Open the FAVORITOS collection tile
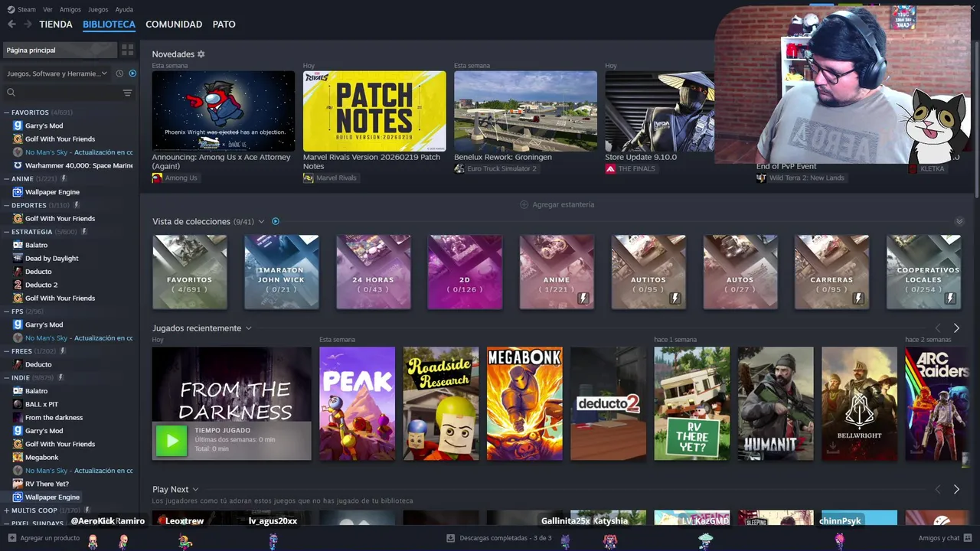 tap(190, 272)
